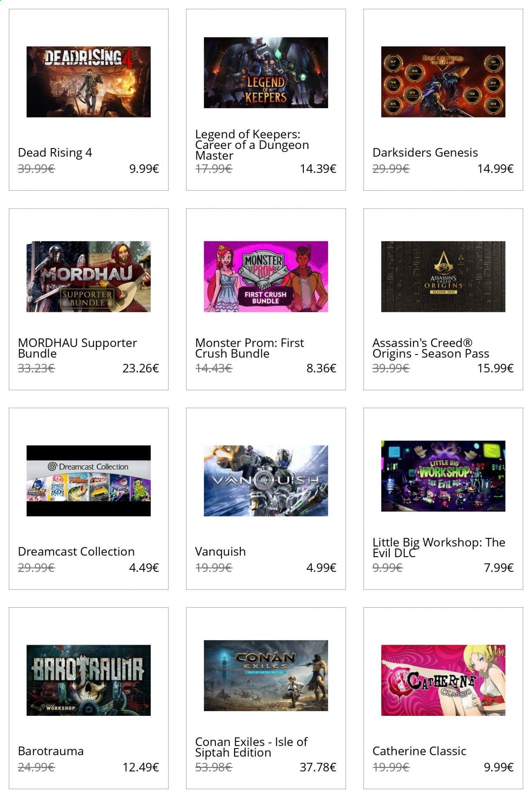Select the Dreamcast Collection cover image

tap(89, 481)
